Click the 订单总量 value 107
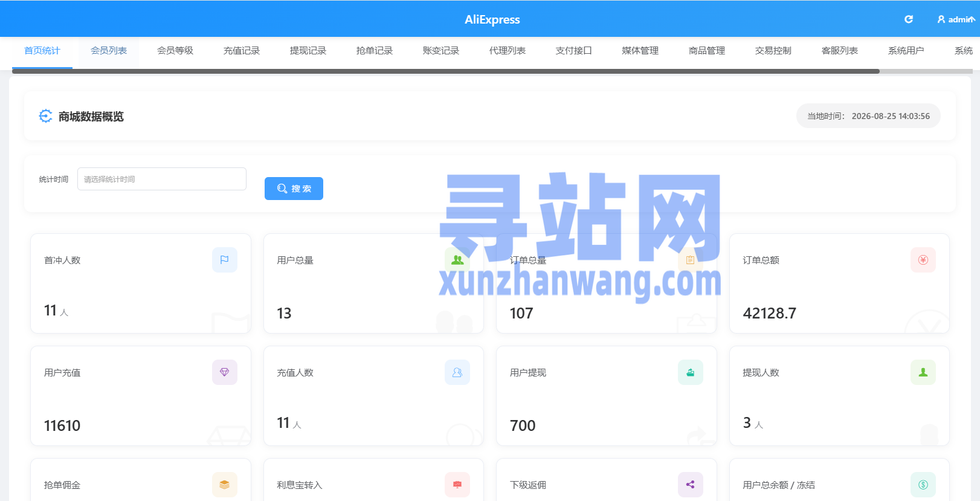This screenshot has height=501, width=980. [x=521, y=313]
